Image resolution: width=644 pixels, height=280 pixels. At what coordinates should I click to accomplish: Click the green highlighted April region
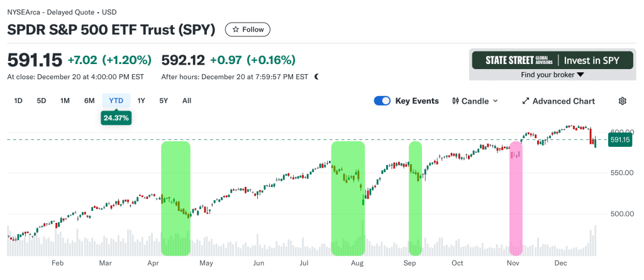(175, 198)
